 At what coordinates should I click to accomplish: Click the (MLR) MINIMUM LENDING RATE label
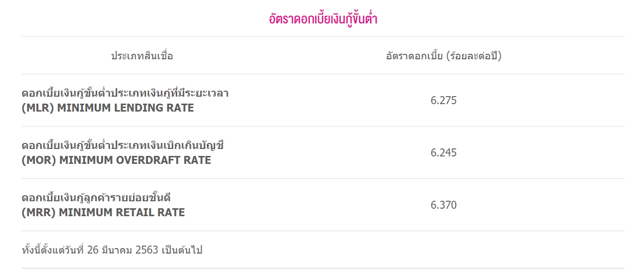108,108
